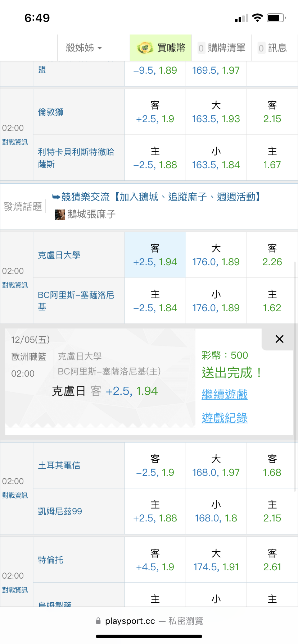Image resolution: width=298 pixels, height=644 pixels.
Task: Click the 利特卡貝利斯特徹哈薩斯 team name
Action: coord(76,158)
